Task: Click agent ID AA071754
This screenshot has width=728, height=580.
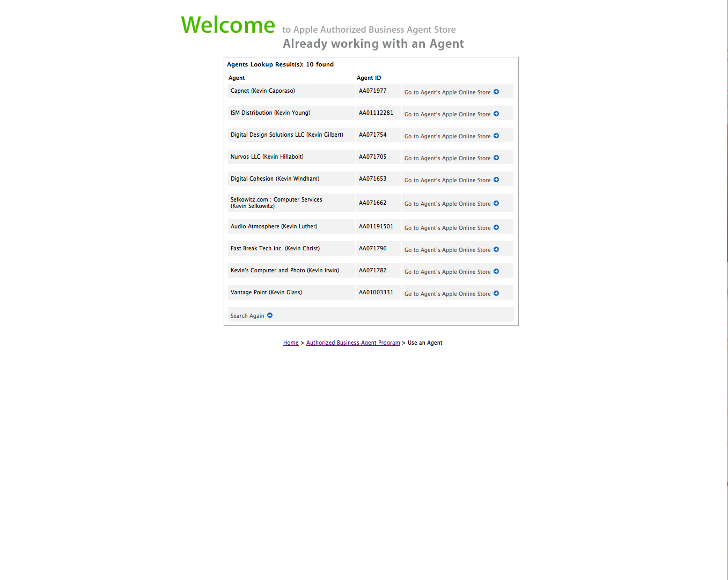Action: click(373, 135)
